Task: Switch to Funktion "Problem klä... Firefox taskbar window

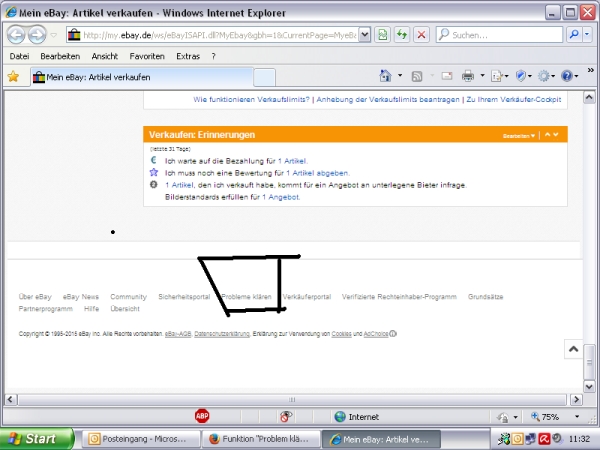Action: [260, 439]
